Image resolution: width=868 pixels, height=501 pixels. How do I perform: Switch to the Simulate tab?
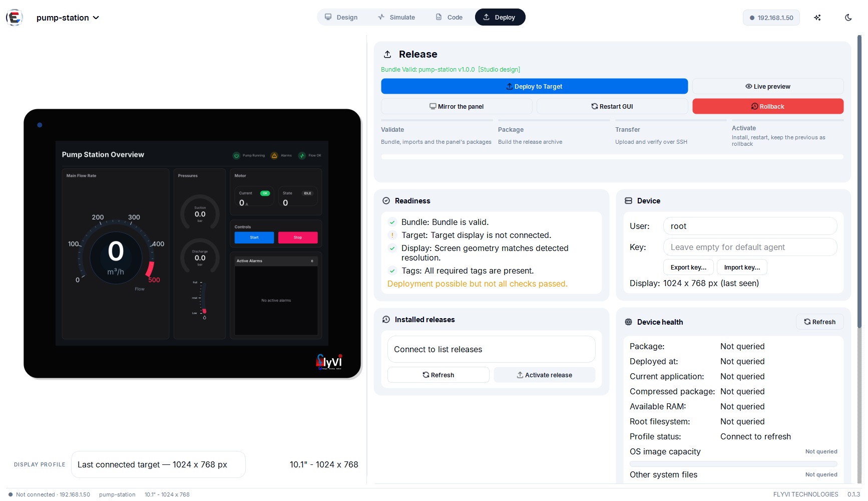[396, 17]
